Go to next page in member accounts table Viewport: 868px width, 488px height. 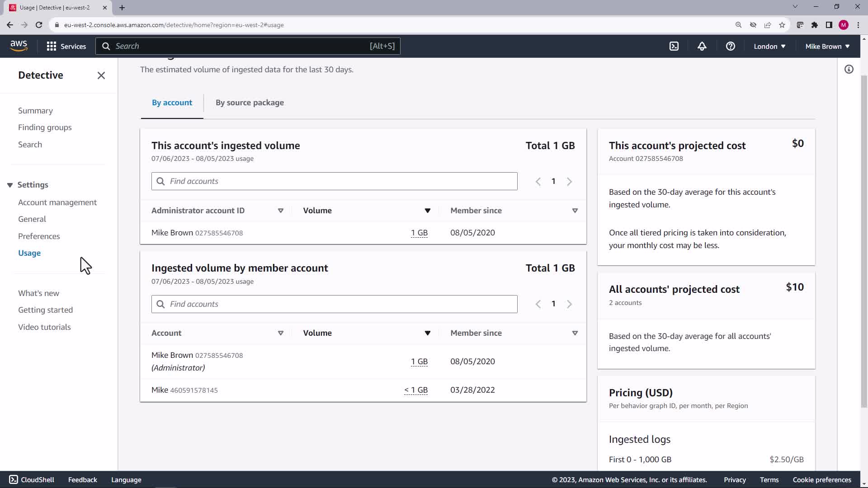pyautogui.click(x=569, y=304)
